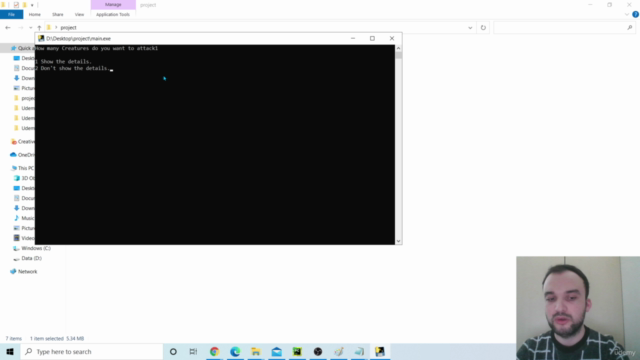Close the main.exe console window
The image size is (640, 360).
(x=392, y=38)
